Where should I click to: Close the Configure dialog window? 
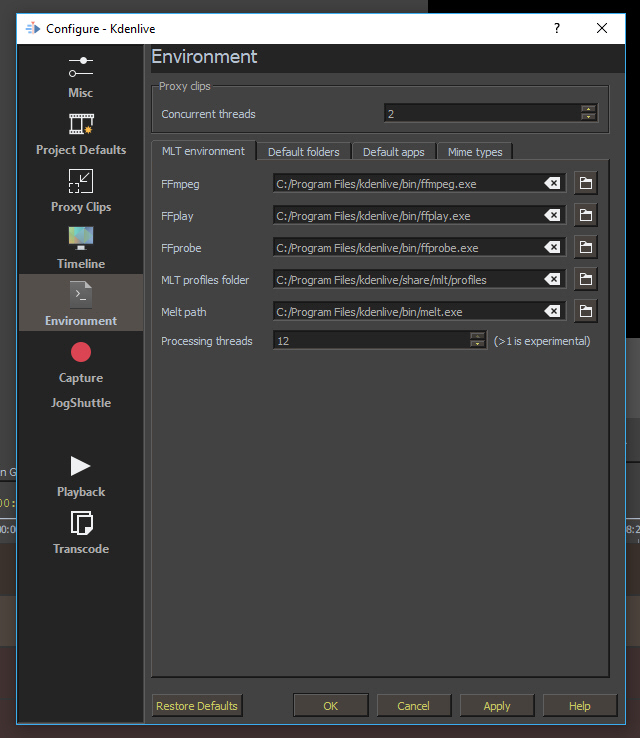602,28
